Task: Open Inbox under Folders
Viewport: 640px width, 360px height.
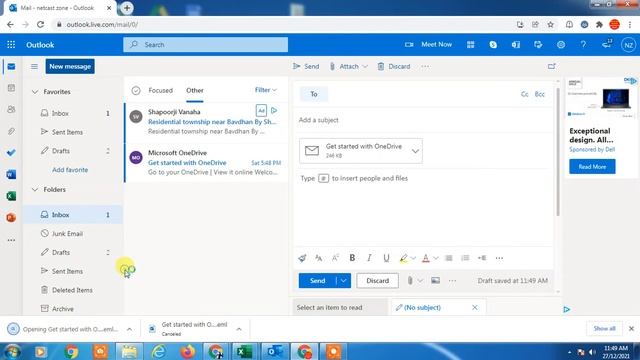Action: point(73,215)
